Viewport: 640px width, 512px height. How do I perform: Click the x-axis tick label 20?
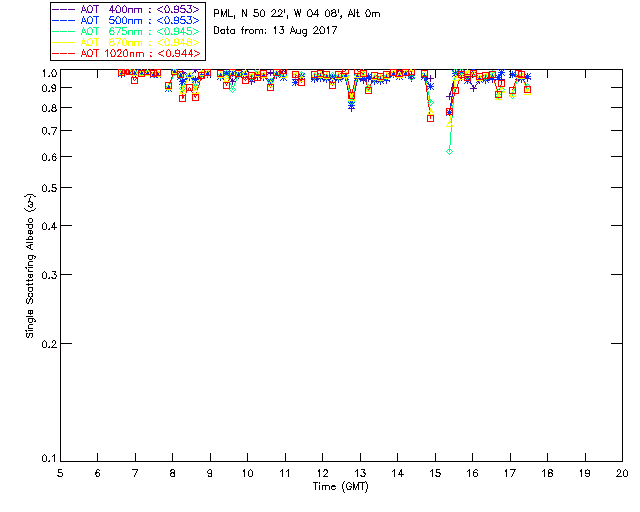(622, 473)
